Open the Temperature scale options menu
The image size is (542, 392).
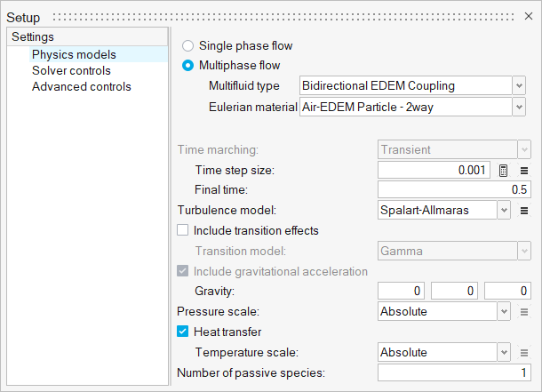(x=524, y=353)
